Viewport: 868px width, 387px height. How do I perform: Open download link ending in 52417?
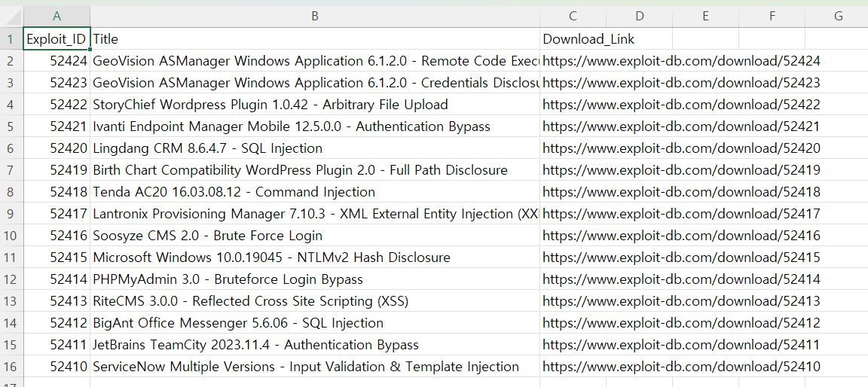(x=681, y=214)
